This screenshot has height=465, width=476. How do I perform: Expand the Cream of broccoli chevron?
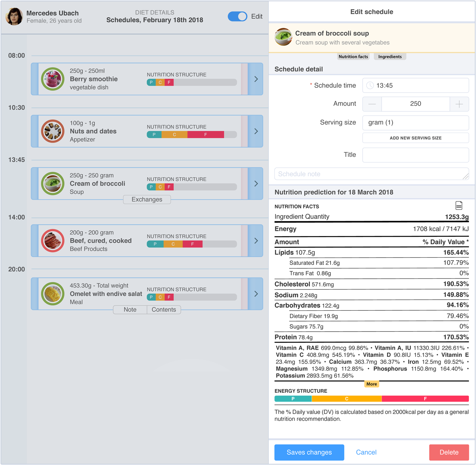[x=256, y=184]
